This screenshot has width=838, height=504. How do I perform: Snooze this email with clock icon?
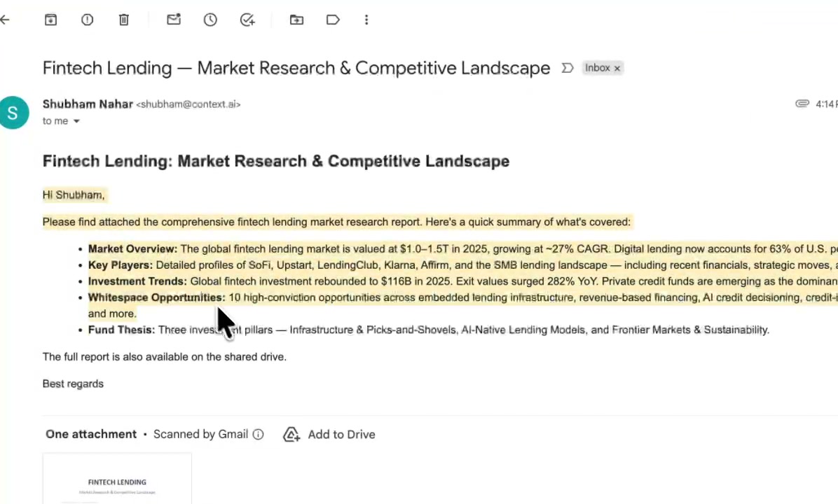(210, 20)
